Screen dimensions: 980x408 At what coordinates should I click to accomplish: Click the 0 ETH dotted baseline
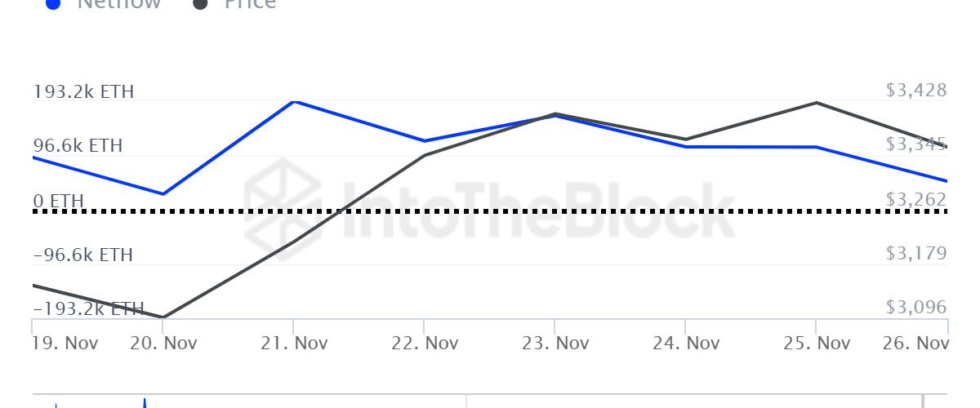pos(490,211)
